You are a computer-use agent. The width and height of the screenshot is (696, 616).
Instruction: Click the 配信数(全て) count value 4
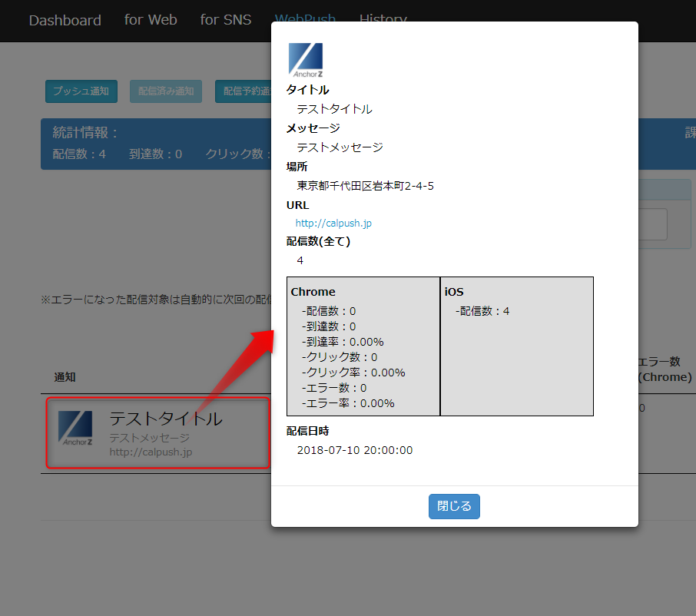point(300,260)
